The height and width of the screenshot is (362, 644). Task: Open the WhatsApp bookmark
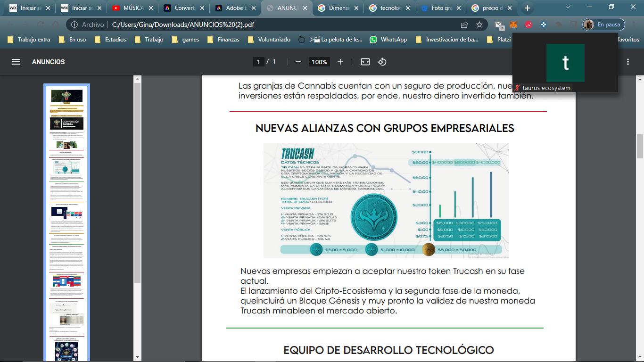click(x=388, y=40)
